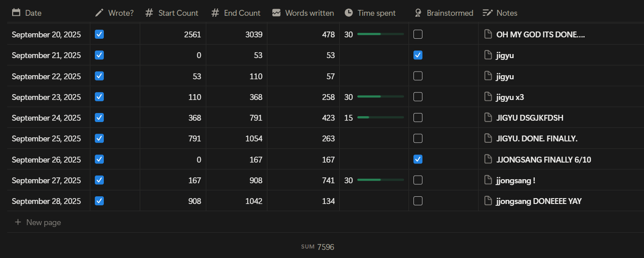Image resolution: width=644 pixels, height=258 pixels.
Task: Click the pencil icon next to Wrote?
Action: point(99,13)
